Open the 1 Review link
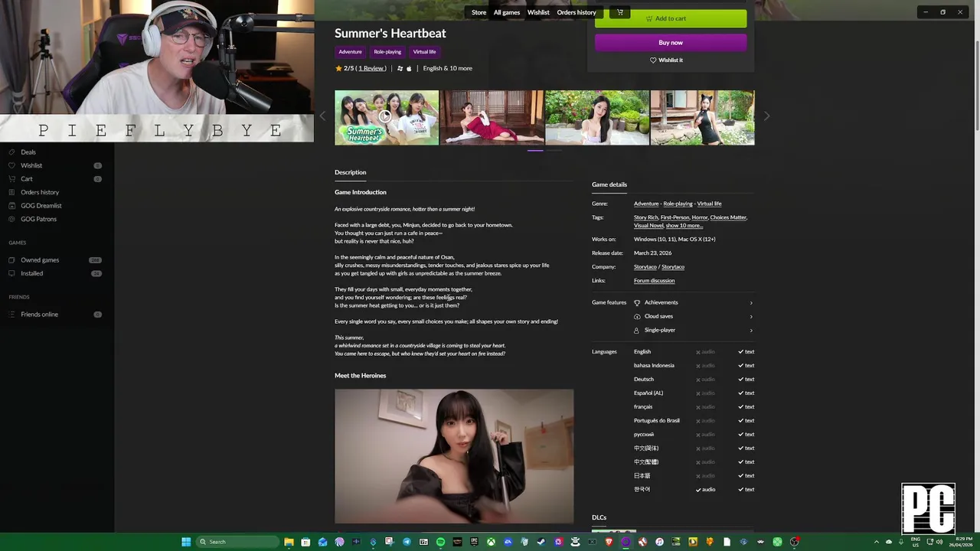 (372, 68)
